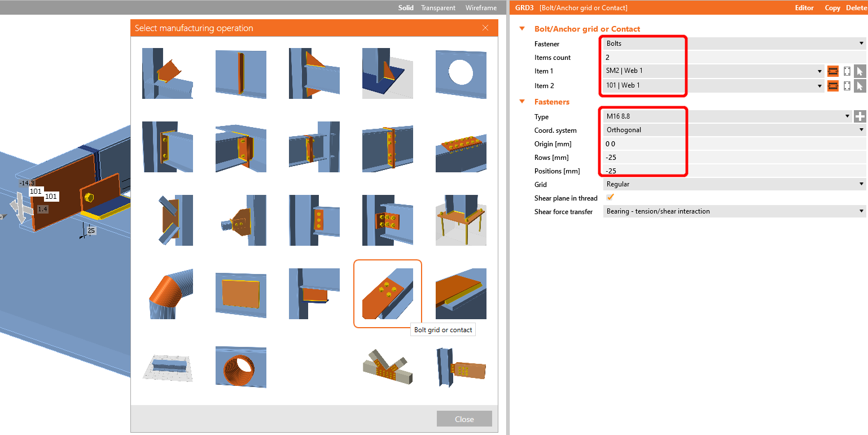This screenshot has width=868, height=435.
Task: Click the Editor link in the header
Action: point(804,8)
